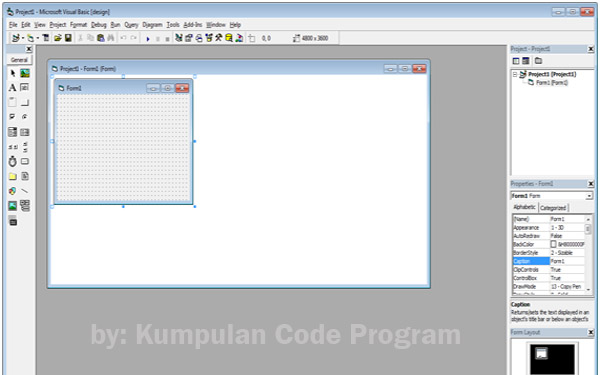
Task: Click the Add Form toolbar icon
Action: pyautogui.click(x=30, y=38)
